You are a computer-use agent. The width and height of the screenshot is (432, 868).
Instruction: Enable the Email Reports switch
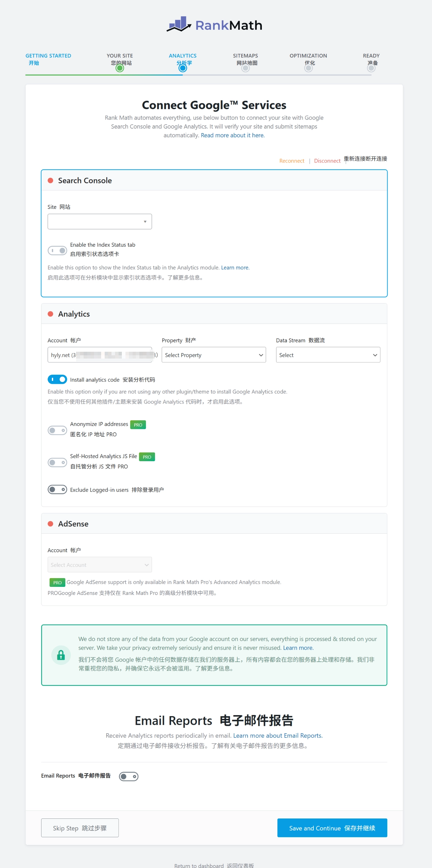point(129,776)
